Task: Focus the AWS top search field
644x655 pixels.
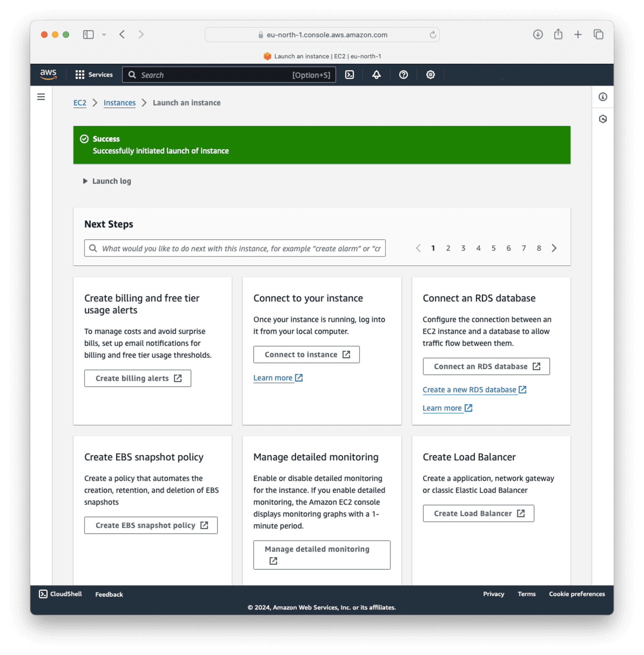Action: pyautogui.click(x=229, y=74)
